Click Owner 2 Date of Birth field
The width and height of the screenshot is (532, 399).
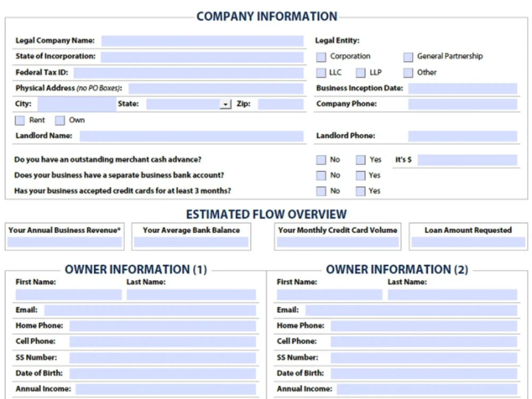424,373
